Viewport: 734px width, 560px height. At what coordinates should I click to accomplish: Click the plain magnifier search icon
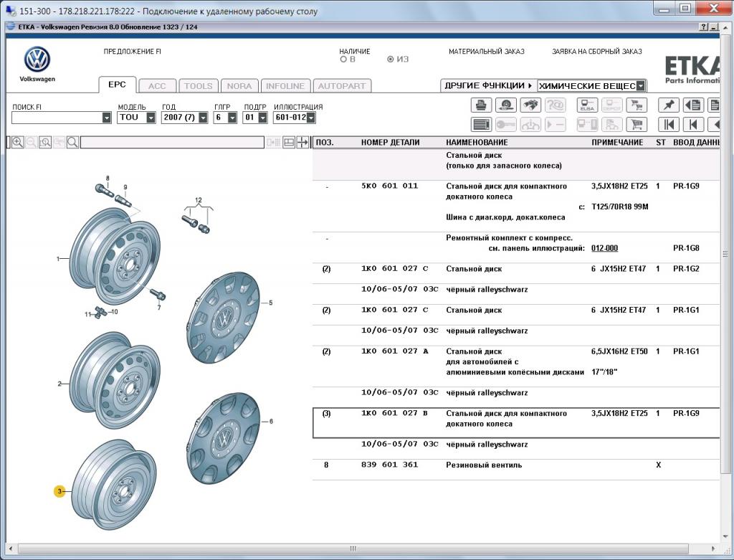[x=72, y=143]
